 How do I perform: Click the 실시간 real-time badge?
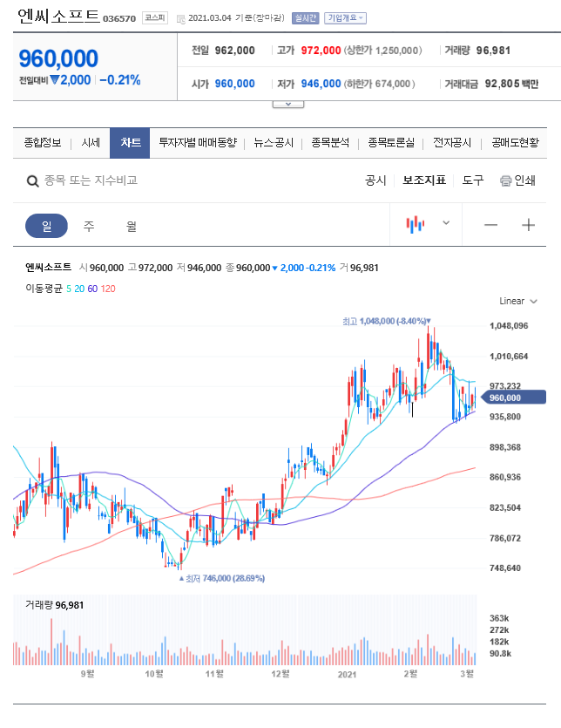point(305,18)
